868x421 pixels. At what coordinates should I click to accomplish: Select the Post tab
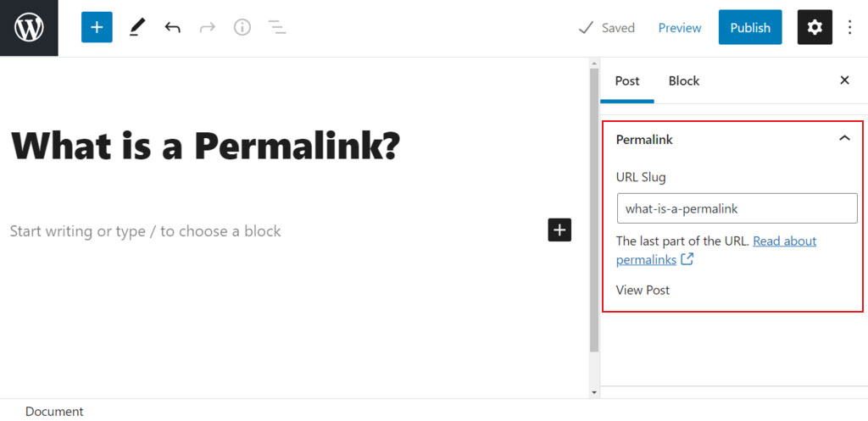[627, 80]
